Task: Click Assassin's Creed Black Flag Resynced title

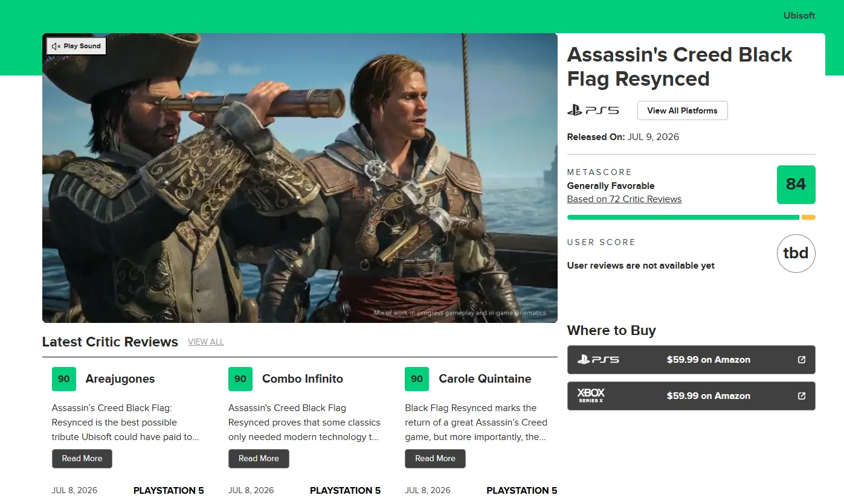Action: click(x=680, y=67)
